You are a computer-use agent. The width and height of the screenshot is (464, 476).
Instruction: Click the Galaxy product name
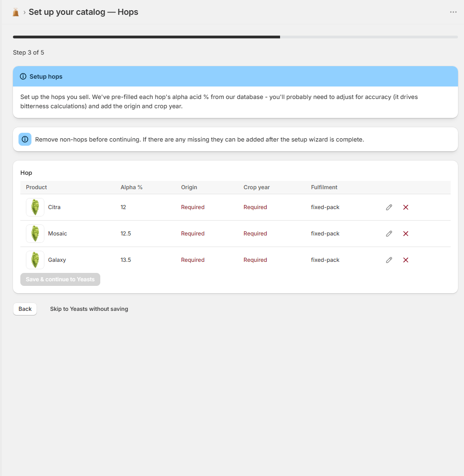(x=57, y=260)
